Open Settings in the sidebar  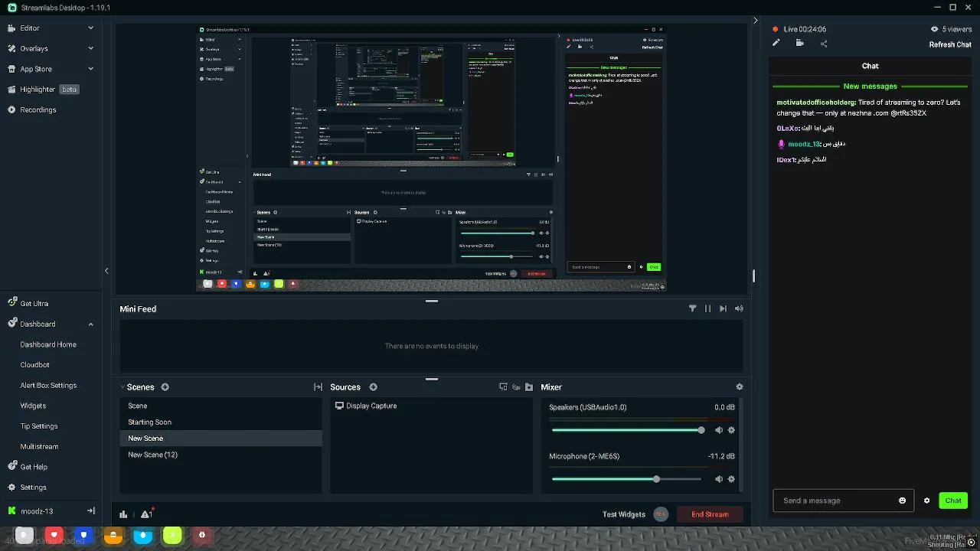point(33,487)
